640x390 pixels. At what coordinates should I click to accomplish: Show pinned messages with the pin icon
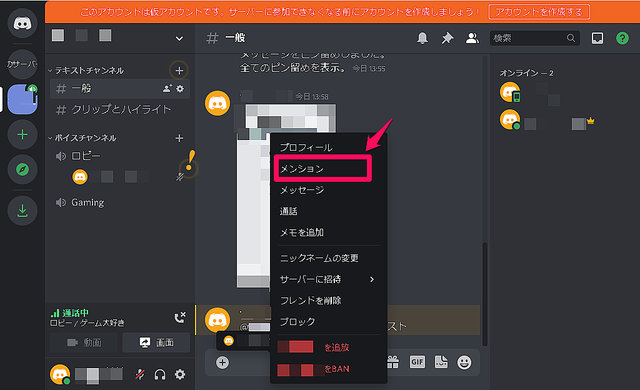[447, 38]
